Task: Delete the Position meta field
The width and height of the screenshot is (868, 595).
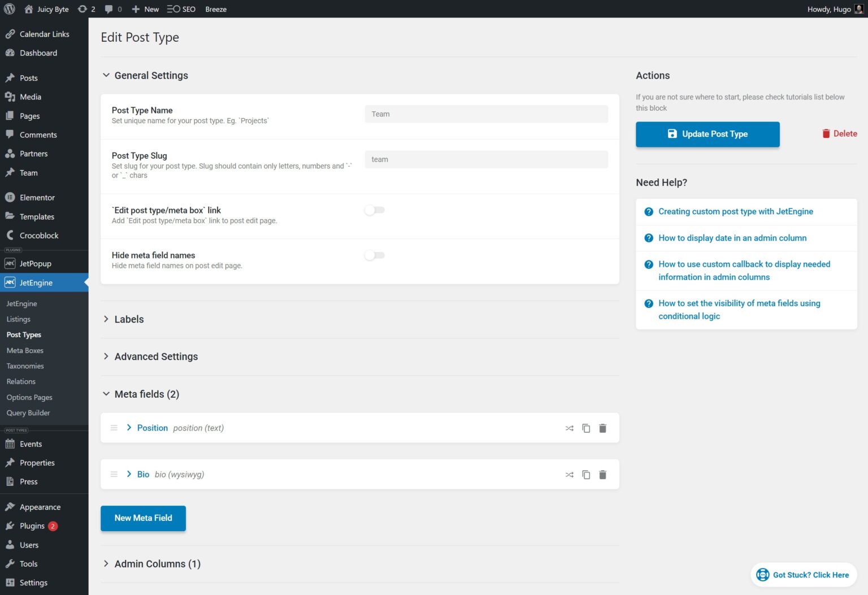Action: [602, 428]
